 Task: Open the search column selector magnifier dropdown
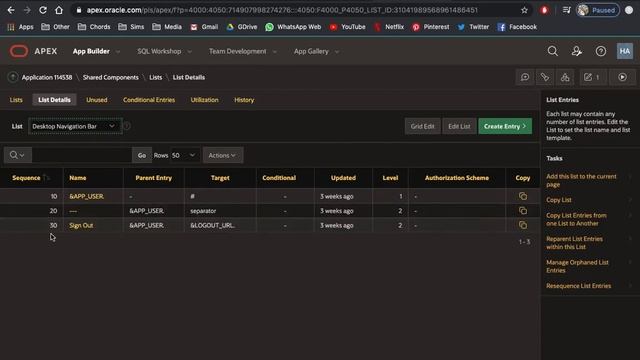[x=17, y=155]
